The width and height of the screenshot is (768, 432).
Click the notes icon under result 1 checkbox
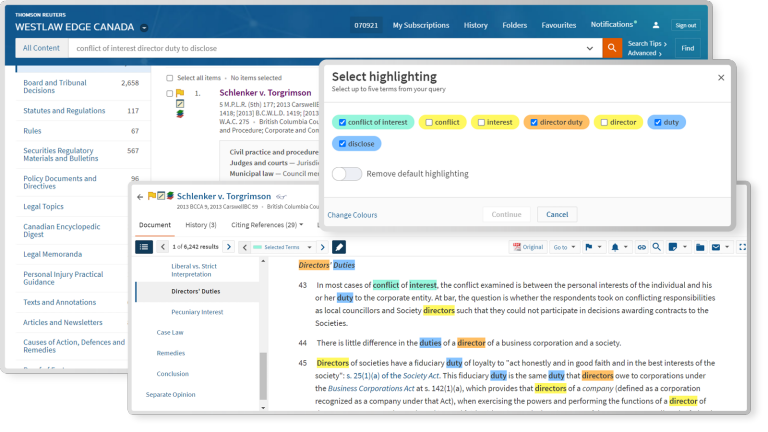click(180, 103)
